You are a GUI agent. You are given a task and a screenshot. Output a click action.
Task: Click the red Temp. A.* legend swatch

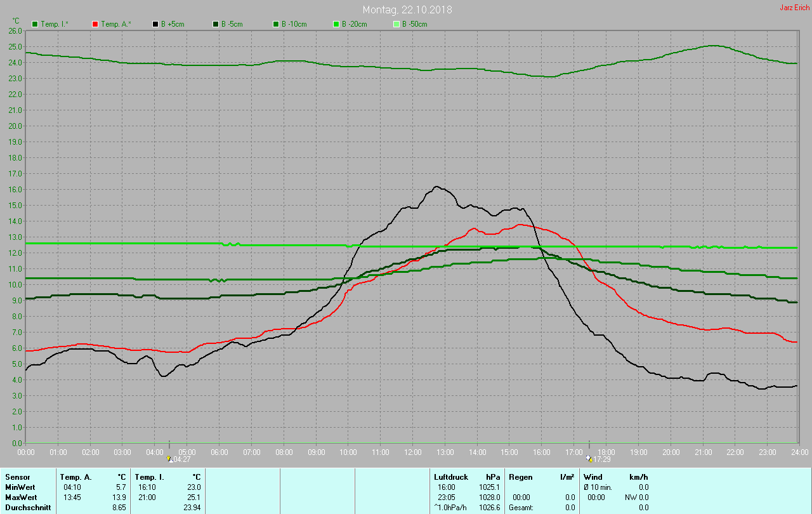click(x=95, y=24)
